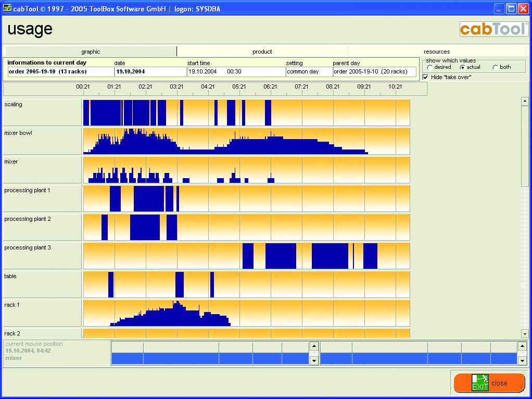The image size is (532, 399).
Task: Click the 03:21 time marker
Action: coord(176,86)
